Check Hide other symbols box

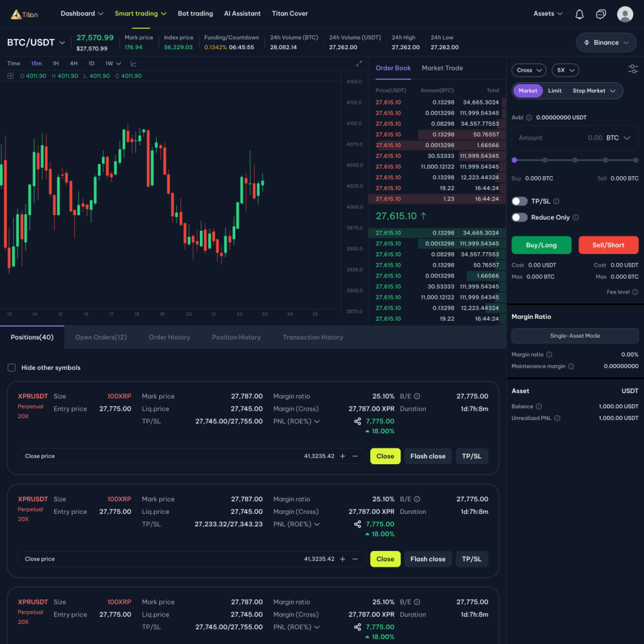(11, 367)
